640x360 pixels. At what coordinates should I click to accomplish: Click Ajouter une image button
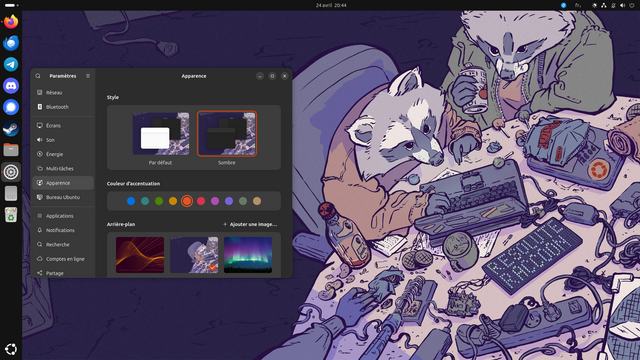[250, 224]
